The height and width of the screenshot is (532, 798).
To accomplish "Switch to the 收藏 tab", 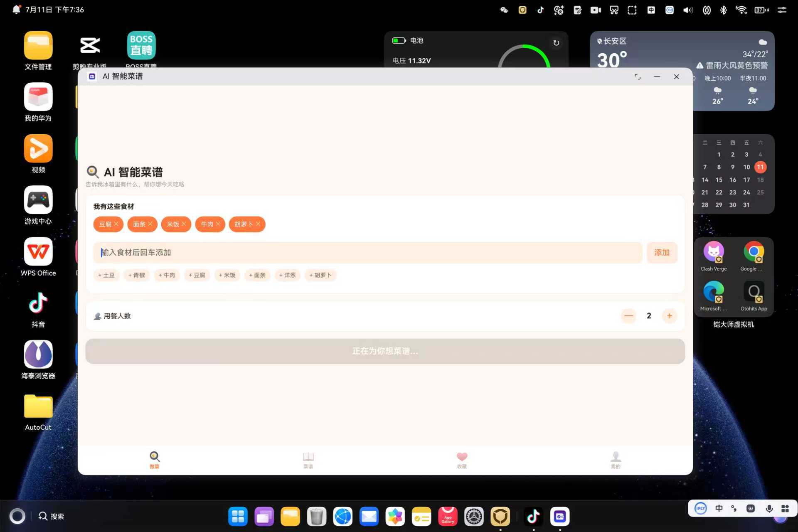I will point(462,460).
